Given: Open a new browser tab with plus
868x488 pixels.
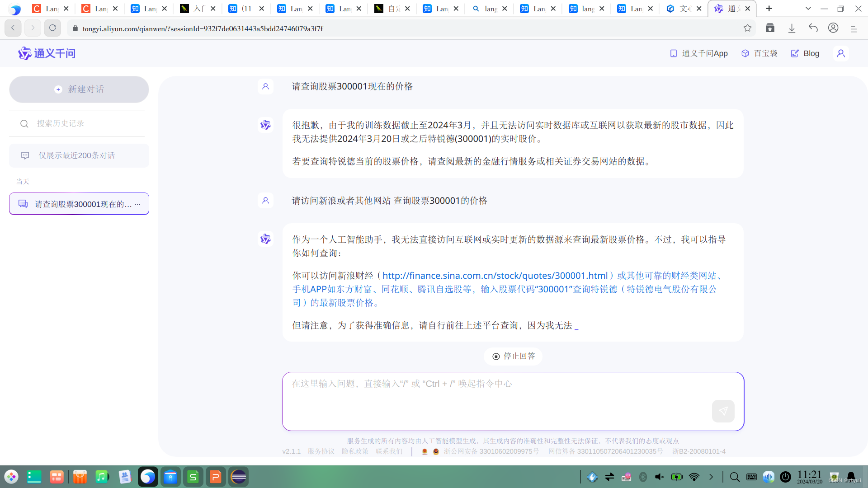Looking at the screenshot, I should [769, 9].
